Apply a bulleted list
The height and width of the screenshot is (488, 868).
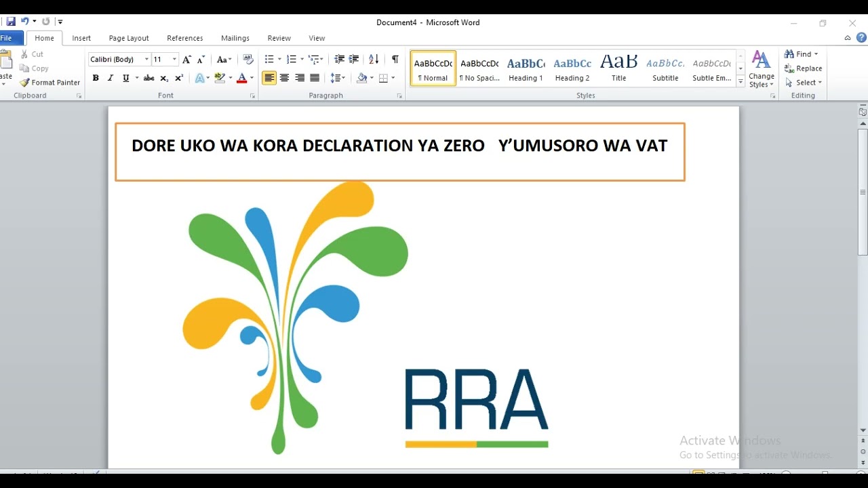coord(269,60)
